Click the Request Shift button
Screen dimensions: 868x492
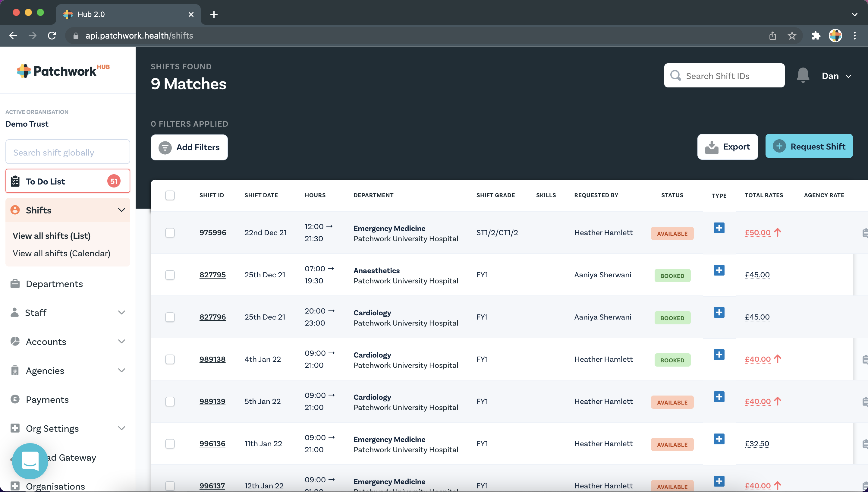(x=809, y=146)
